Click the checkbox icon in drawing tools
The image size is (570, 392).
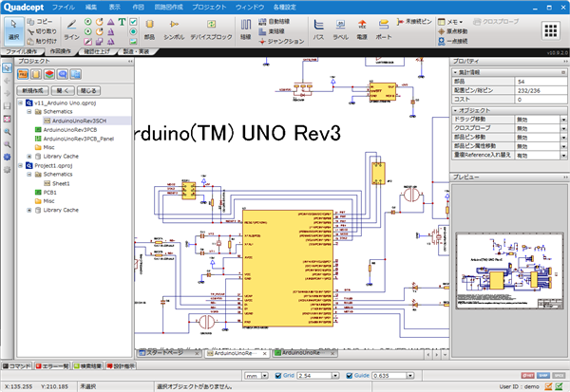pos(133,22)
